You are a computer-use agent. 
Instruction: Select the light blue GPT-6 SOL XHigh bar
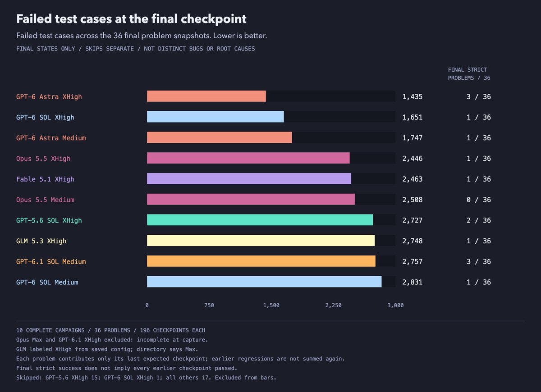point(215,117)
